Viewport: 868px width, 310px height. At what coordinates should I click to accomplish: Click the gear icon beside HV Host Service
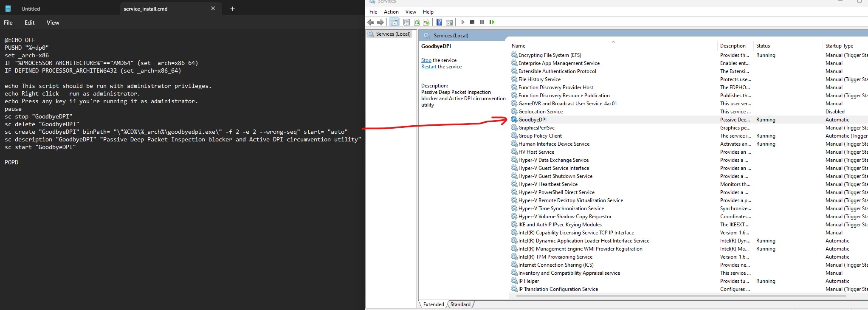pyautogui.click(x=514, y=152)
